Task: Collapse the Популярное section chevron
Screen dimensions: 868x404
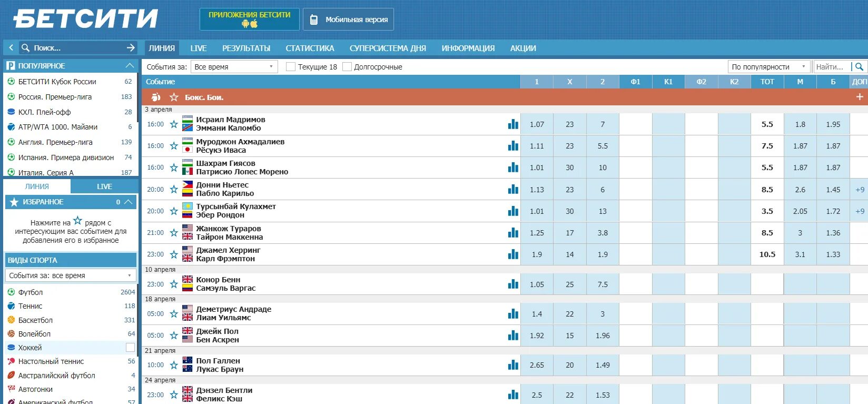Action: (x=130, y=66)
